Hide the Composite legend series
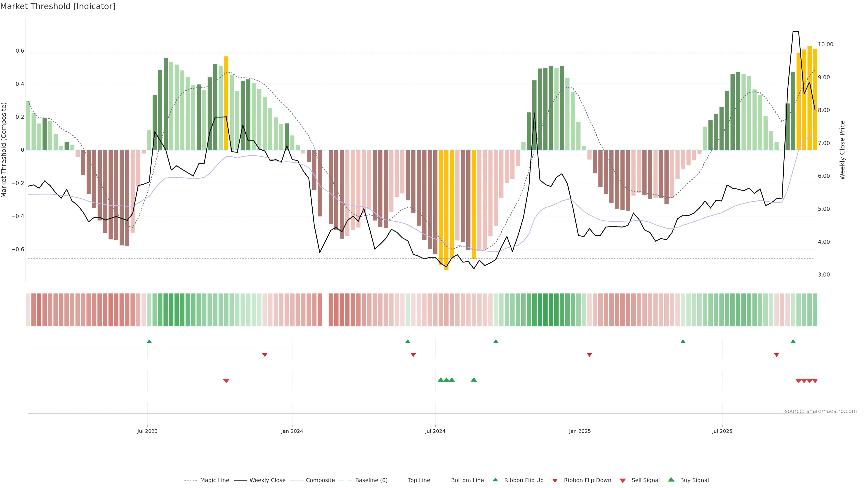 (320, 480)
